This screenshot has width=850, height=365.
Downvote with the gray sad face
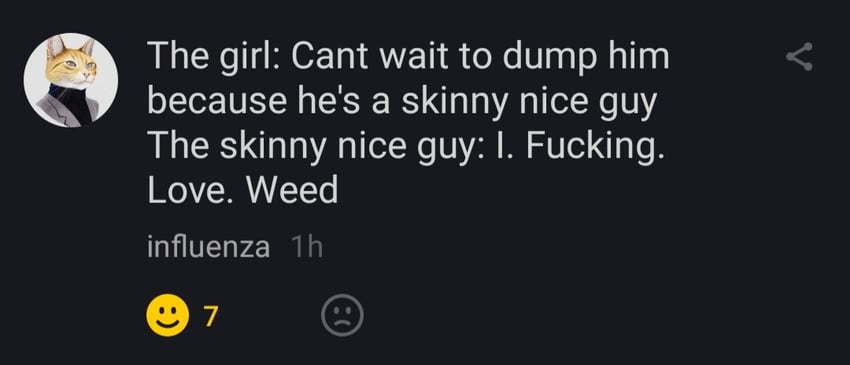(342, 315)
